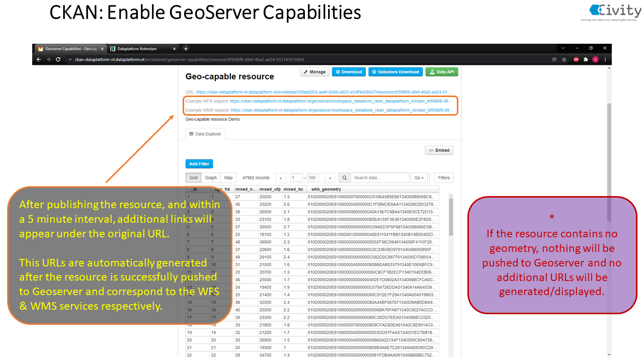
Task: Open Chrome three-dot menu
Action: pos(605,59)
